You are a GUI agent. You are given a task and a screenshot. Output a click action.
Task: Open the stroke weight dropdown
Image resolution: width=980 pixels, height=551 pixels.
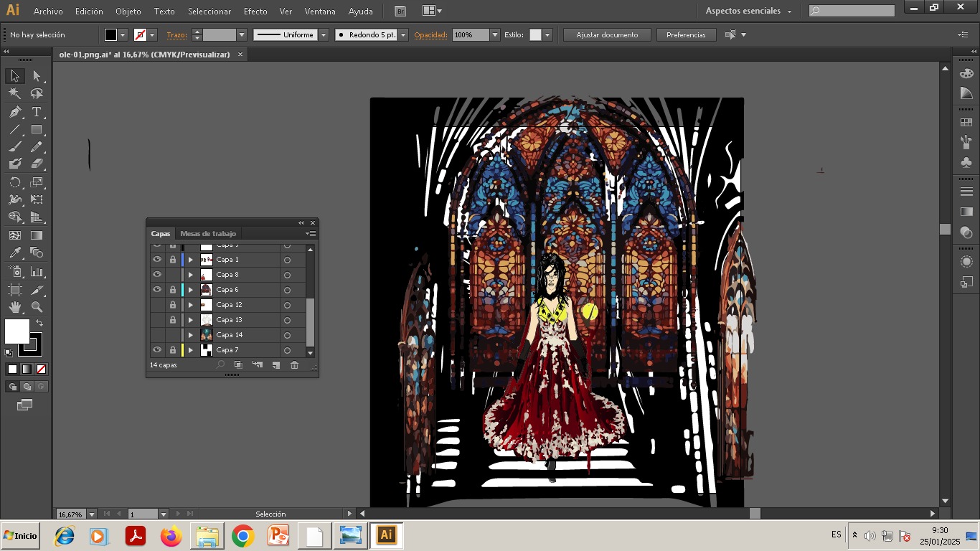pos(242,34)
